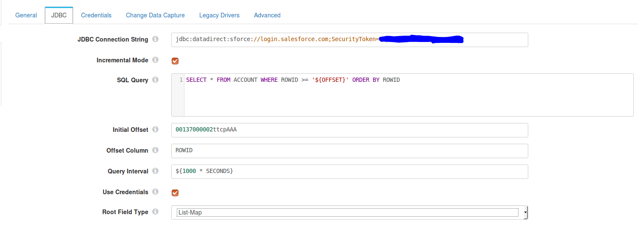
Task: Show the Query Interval info tooltip icon
Action: (155, 171)
